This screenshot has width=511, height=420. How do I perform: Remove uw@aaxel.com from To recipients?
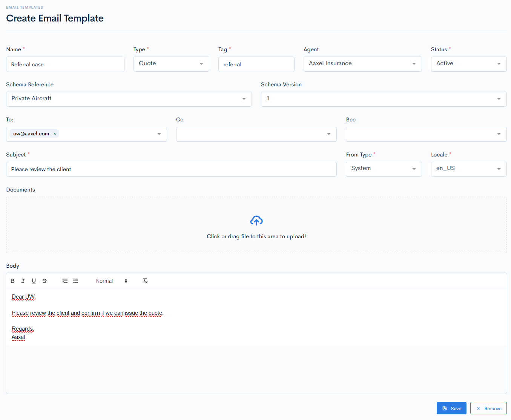pyautogui.click(x=55, y=134)
